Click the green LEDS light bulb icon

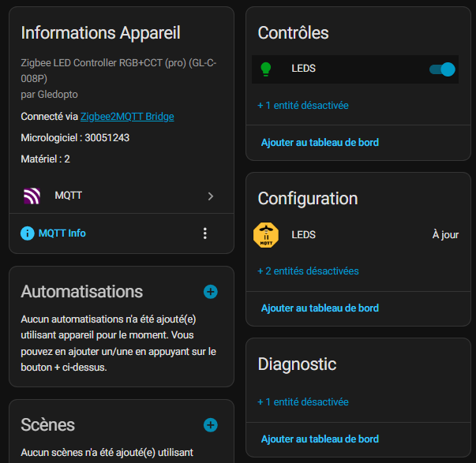coord(265,69)
